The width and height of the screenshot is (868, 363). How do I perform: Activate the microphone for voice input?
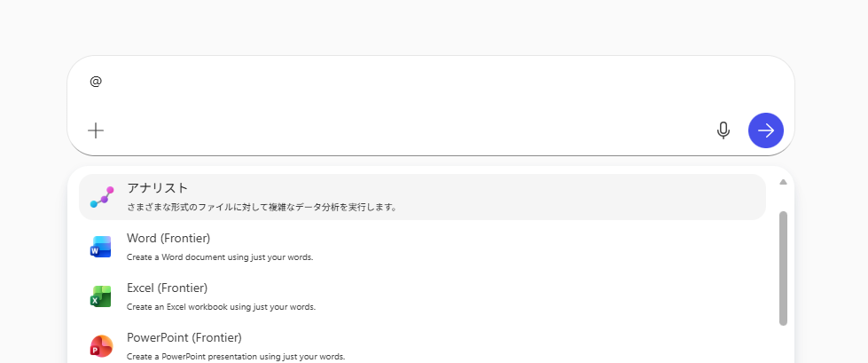pos(723,130)
